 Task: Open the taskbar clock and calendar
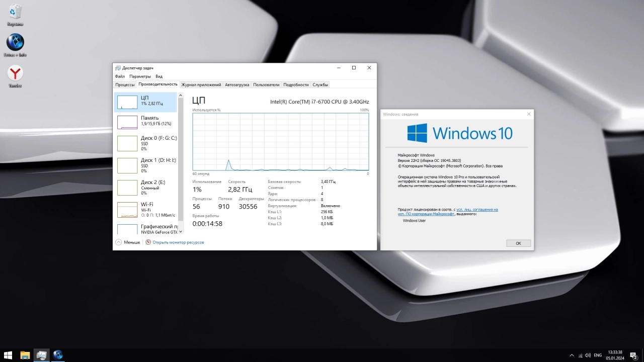pos(615,355)
